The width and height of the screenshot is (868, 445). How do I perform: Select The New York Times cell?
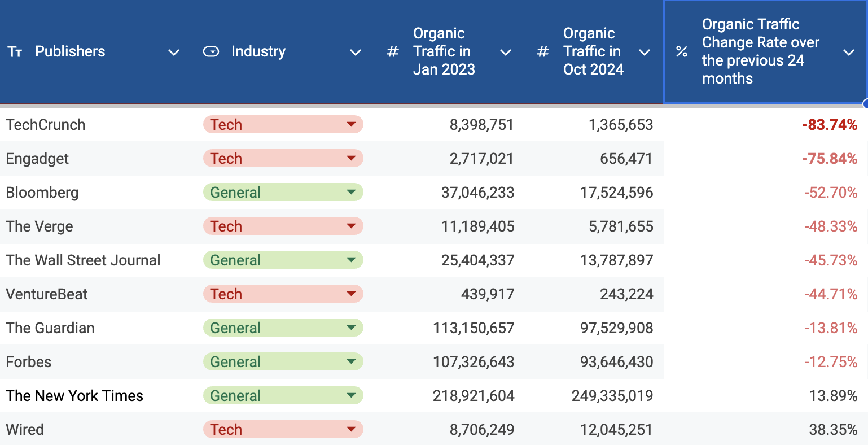pyautogui.click(x=98, y=395)
